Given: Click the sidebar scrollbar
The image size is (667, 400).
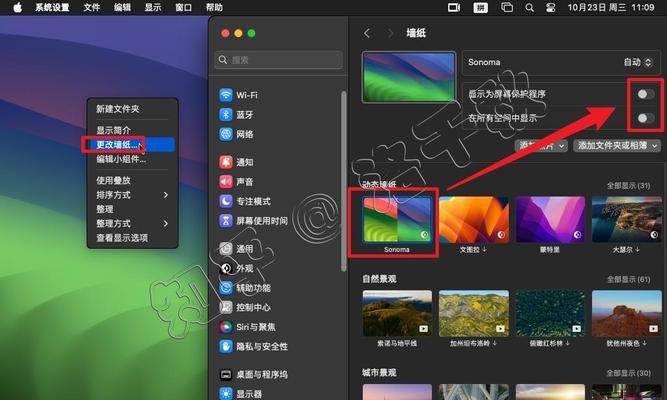Looking at the screenshot, I should pos(344,181).
